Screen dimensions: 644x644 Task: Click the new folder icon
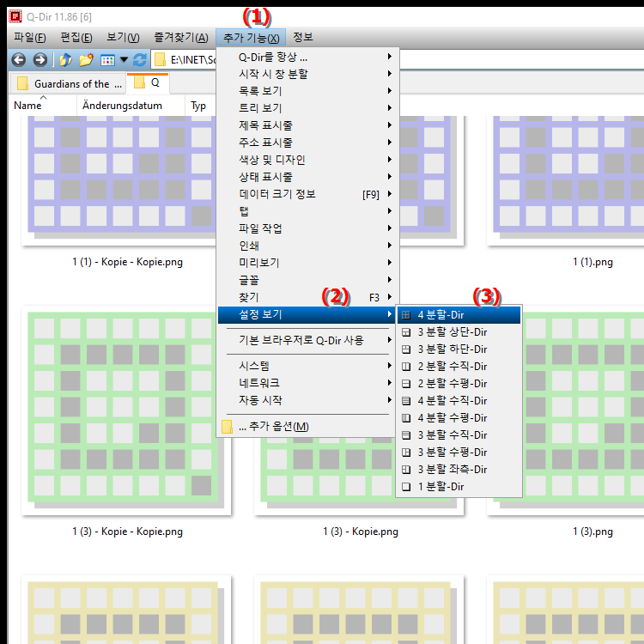point(86,60)
